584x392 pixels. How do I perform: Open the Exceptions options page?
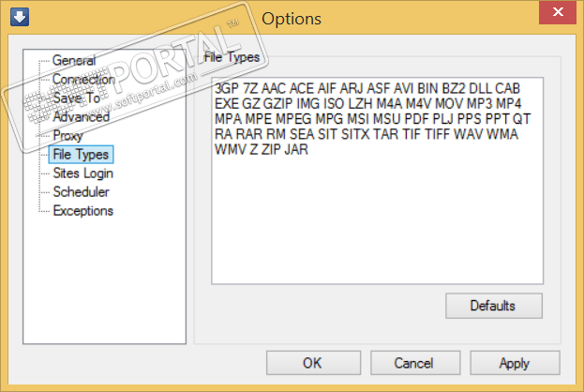(83, 211)
